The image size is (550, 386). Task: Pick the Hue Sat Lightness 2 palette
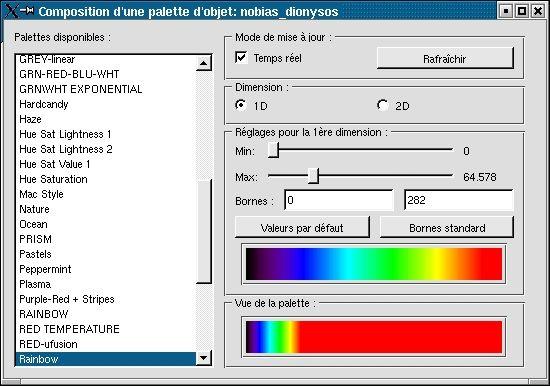[x=66, y=149]
